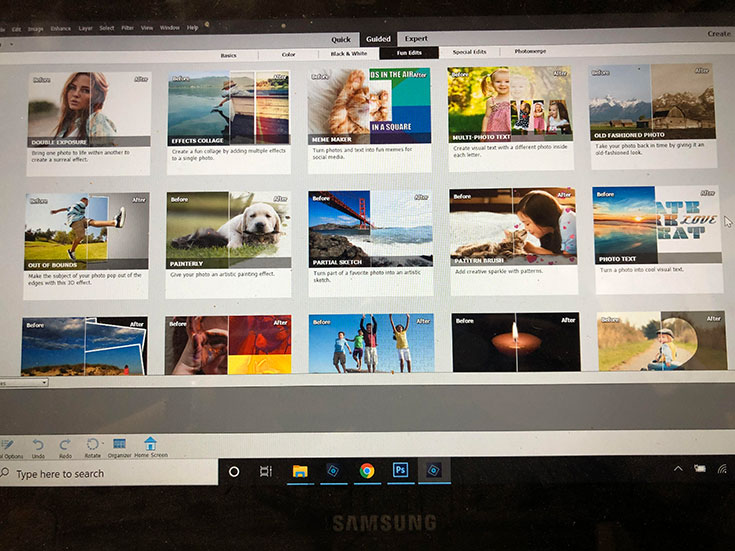This screenshot has width=735, height=551.
Task: Choose the Painterly guided edit
Action: tap(229, 244)
